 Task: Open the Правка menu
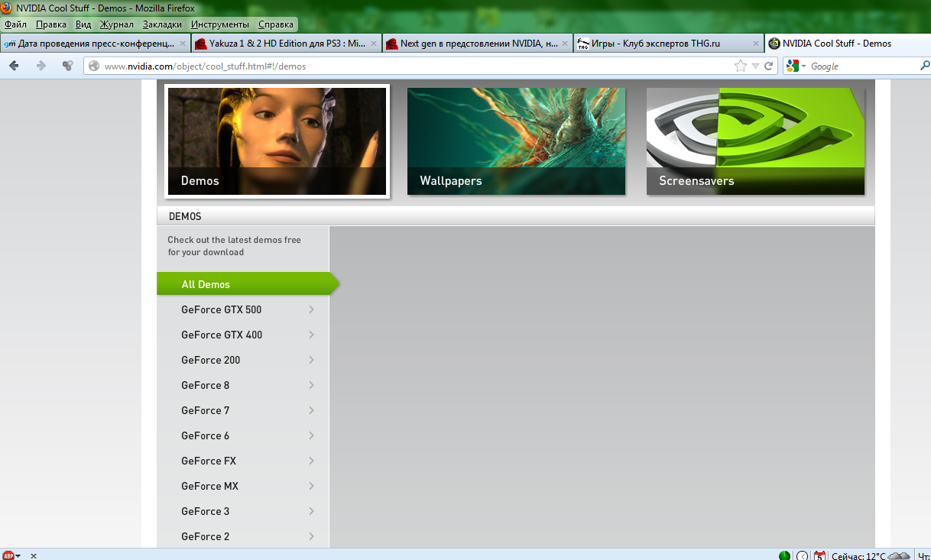coord(51,24)
